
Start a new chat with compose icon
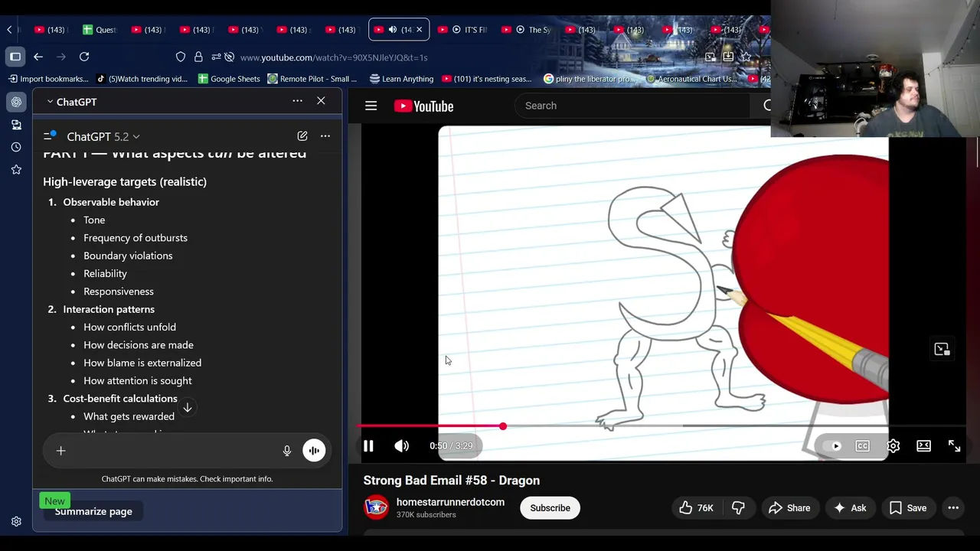302,136
